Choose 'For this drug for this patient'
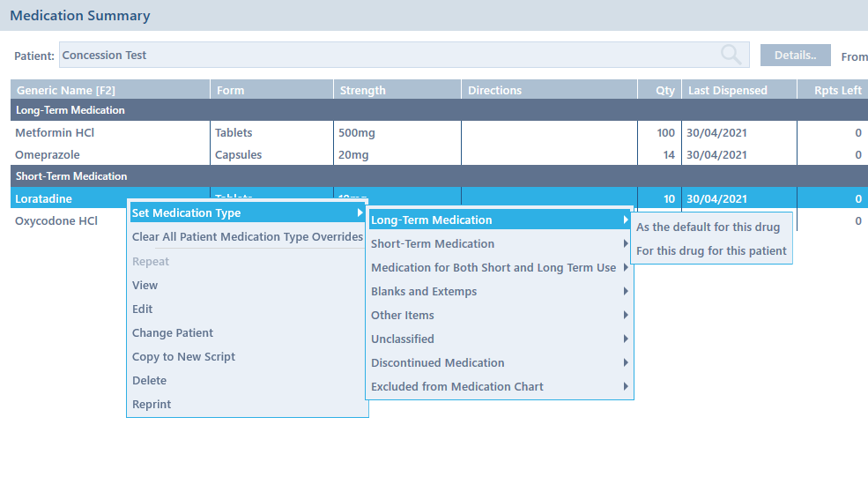 pos(711,251)
